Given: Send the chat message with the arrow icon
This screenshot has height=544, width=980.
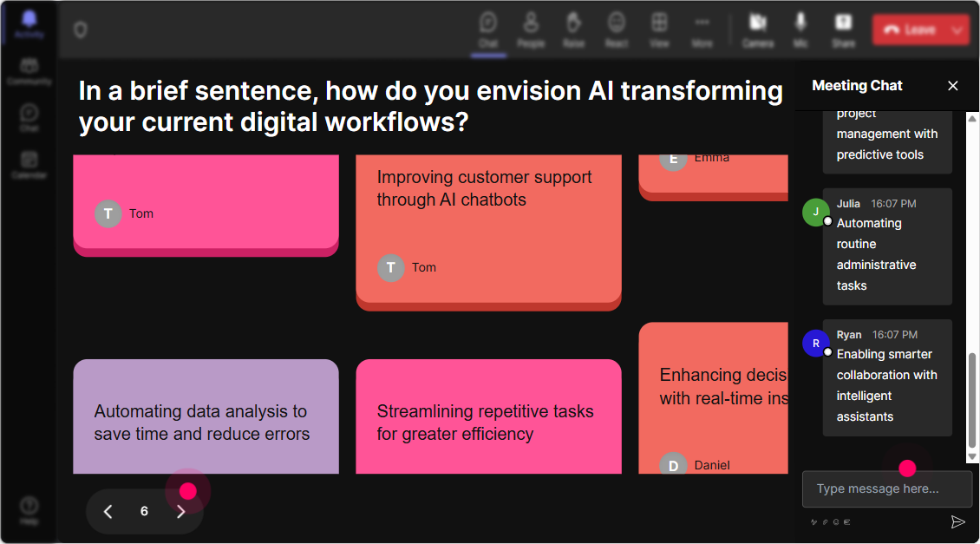Looking at the screenshot, I should tap(957, 521).
